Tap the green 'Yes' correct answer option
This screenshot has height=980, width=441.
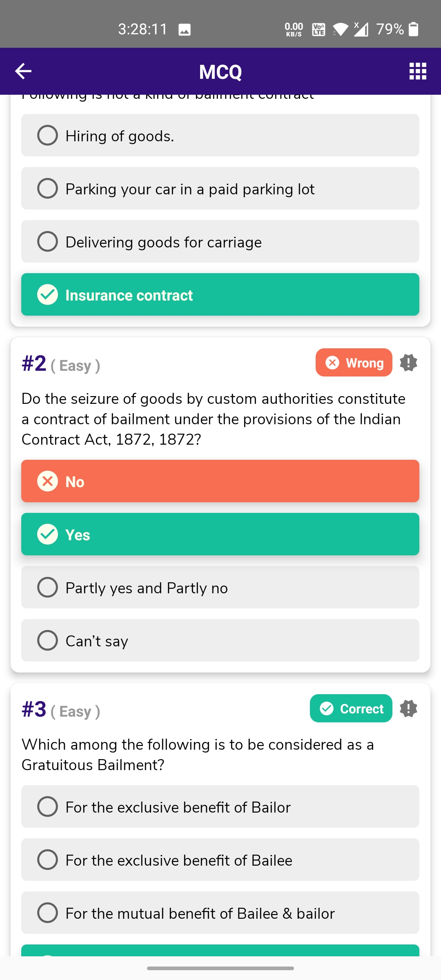click(220, 534)
